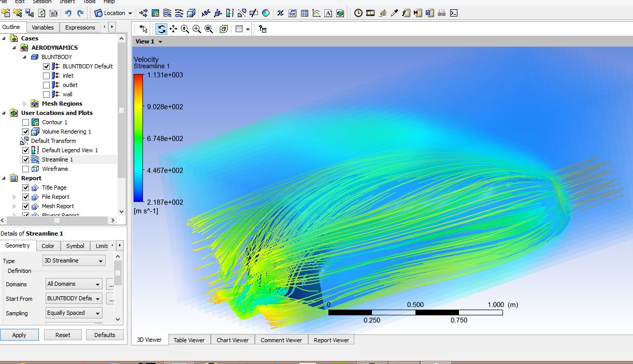Viewport: 633px width, 364px height.
Task: Click the ellipsis button beside Domains
Action: [x=110, y=284]
